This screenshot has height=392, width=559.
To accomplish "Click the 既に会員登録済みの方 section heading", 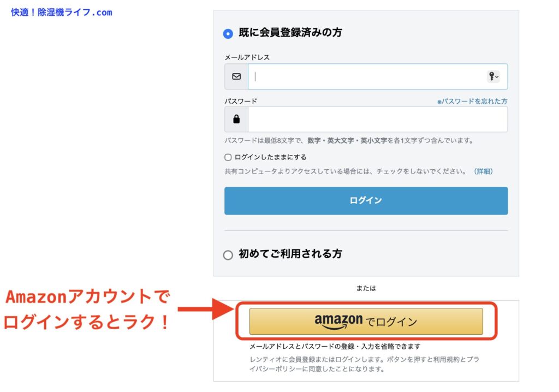I will pyautogui.click(x=290, y=33).
